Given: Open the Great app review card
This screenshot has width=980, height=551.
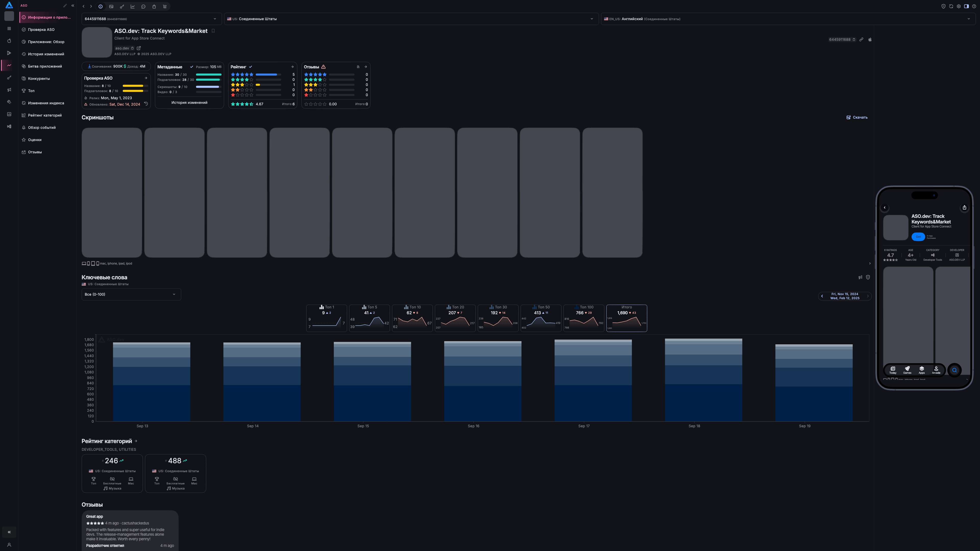Looking at the screenshot, I should [x=130, y=531].
